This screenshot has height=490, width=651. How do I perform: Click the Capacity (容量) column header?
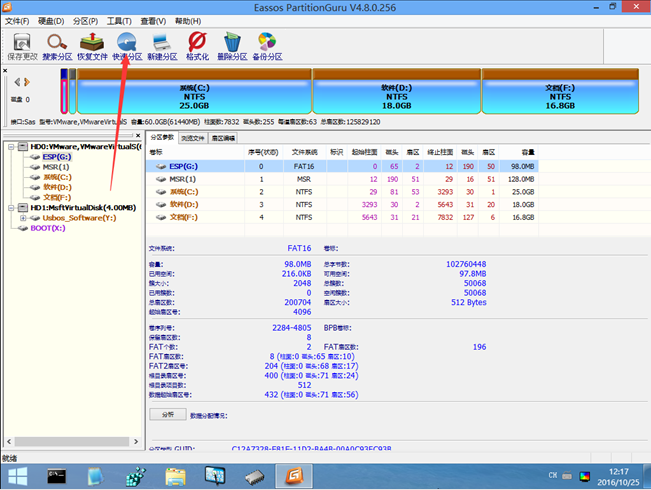click(x=519, y=152)
